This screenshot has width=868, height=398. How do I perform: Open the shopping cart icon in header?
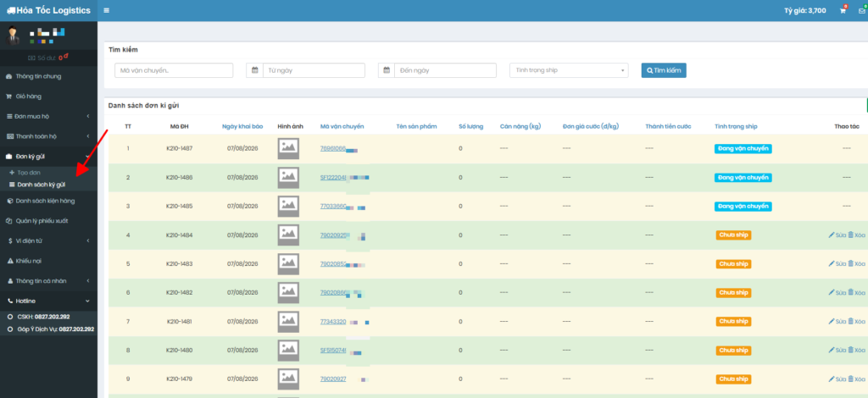[x=843, y=10]
